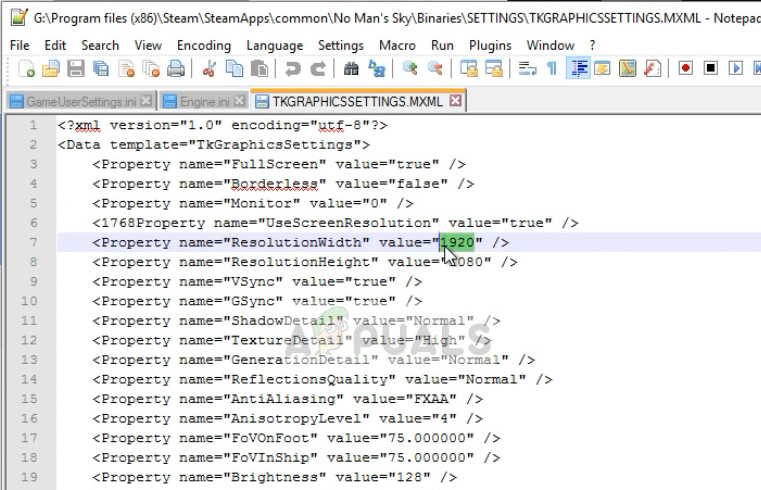
Task: Click the GSync property line
Action: [x=257, y=301]
